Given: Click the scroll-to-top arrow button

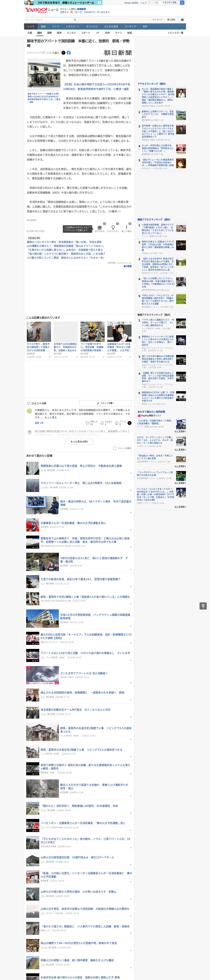Looking at the screenshot, I should 203,606.
